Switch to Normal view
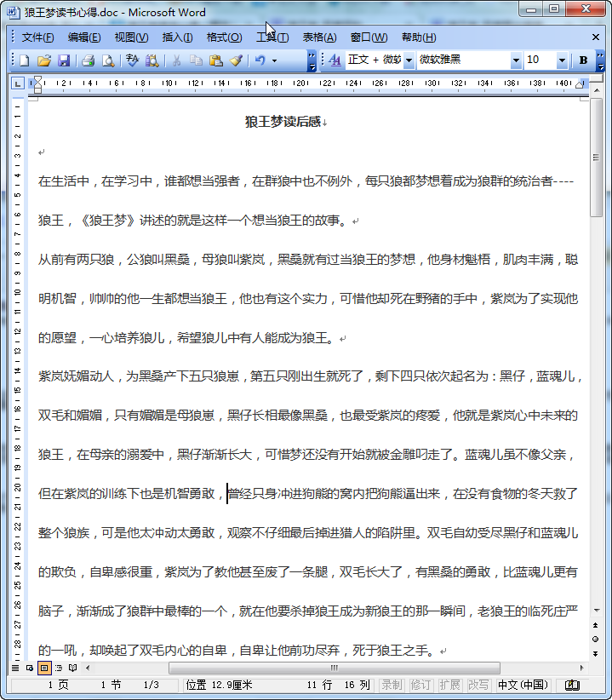The width and height of the screenshot is (612, 700). (15, 668)
